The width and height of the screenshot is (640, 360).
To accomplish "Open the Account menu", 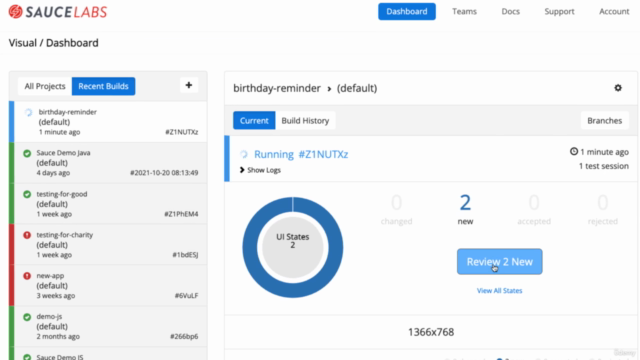I will click(614, 11).
